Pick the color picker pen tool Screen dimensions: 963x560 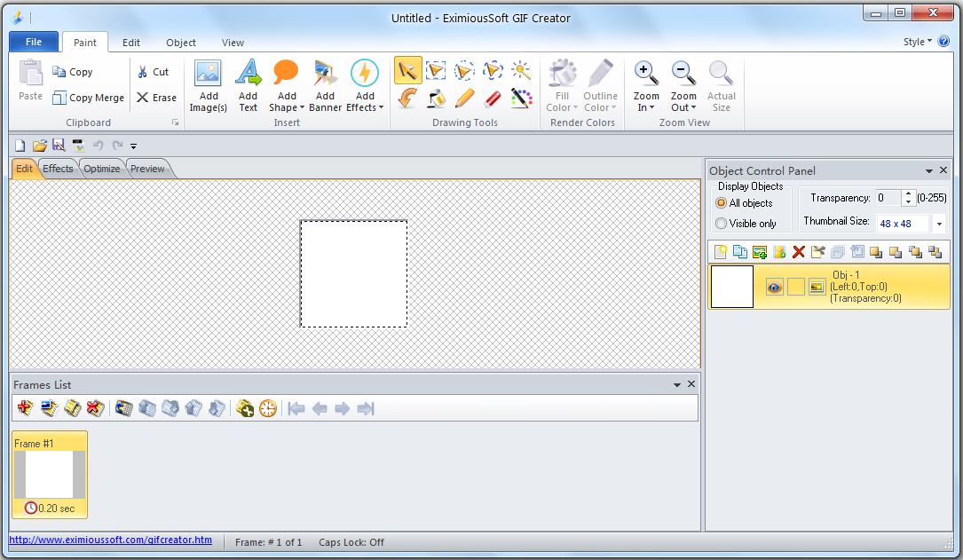pyautogui.click(x=521, y=99)
